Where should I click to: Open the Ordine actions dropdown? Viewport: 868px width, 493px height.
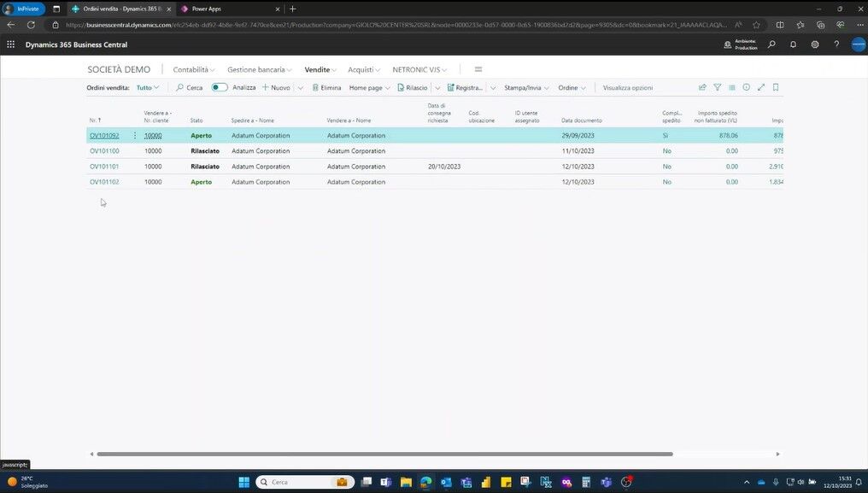coord(572,87)
